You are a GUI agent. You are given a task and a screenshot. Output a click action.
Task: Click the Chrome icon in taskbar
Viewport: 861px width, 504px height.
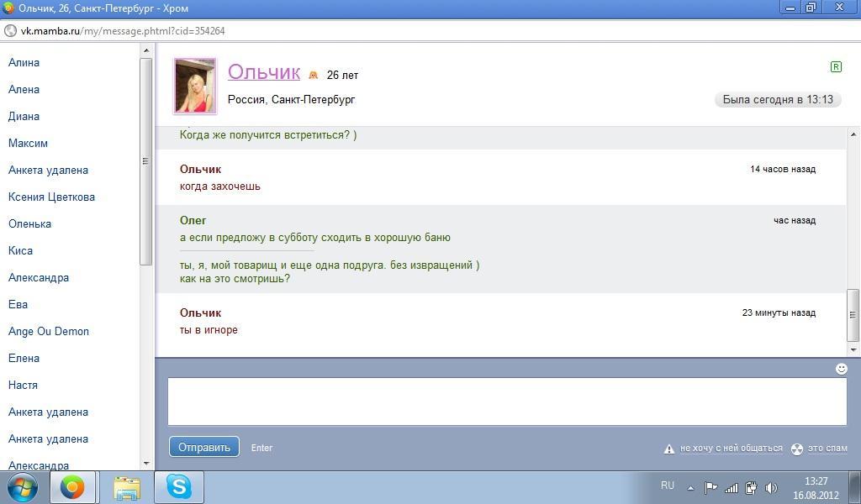coord(72,487)
